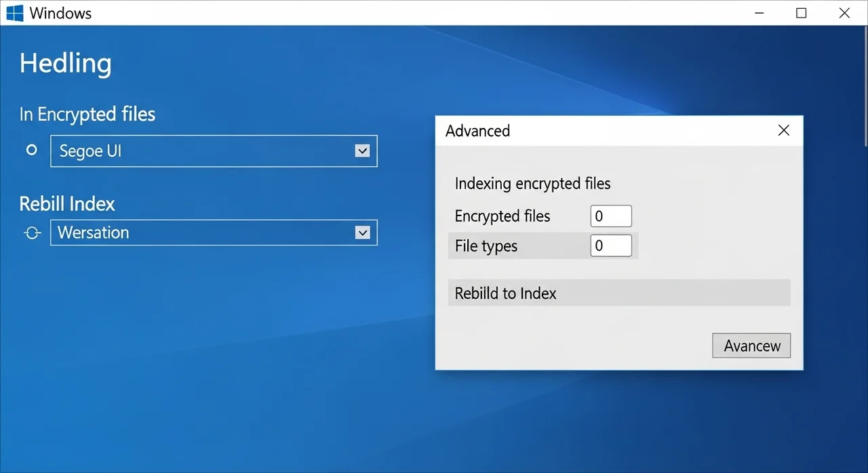Screen dimensions: 868x473
Task: Click the Advanced dialog title text
Action: point(477,131)
